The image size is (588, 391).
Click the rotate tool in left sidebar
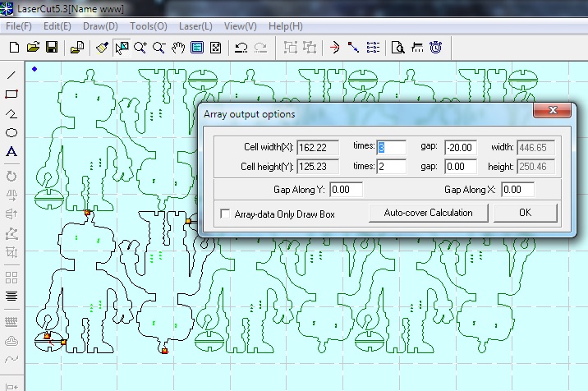pos(11,177)
